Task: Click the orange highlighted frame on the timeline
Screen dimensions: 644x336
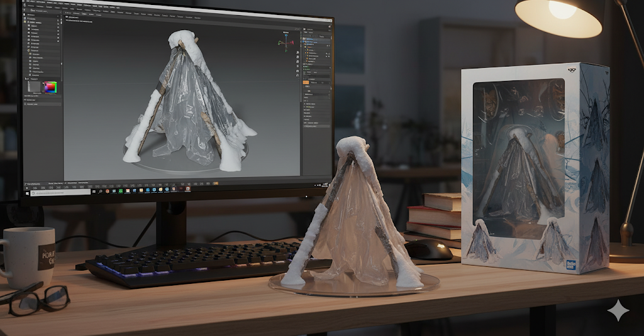Action: tap(216, 183)
